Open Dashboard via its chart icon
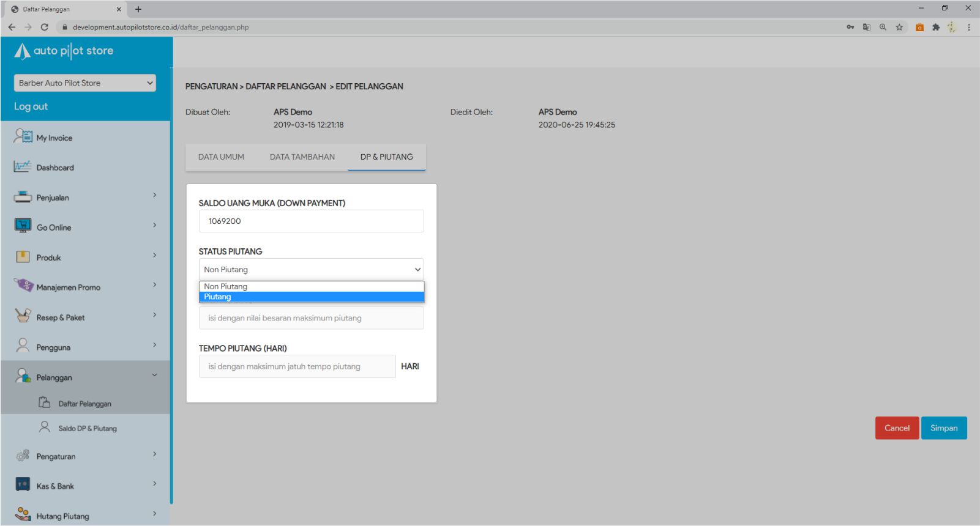Viewport: 980px width, 526px height. [x=22, y=166]
